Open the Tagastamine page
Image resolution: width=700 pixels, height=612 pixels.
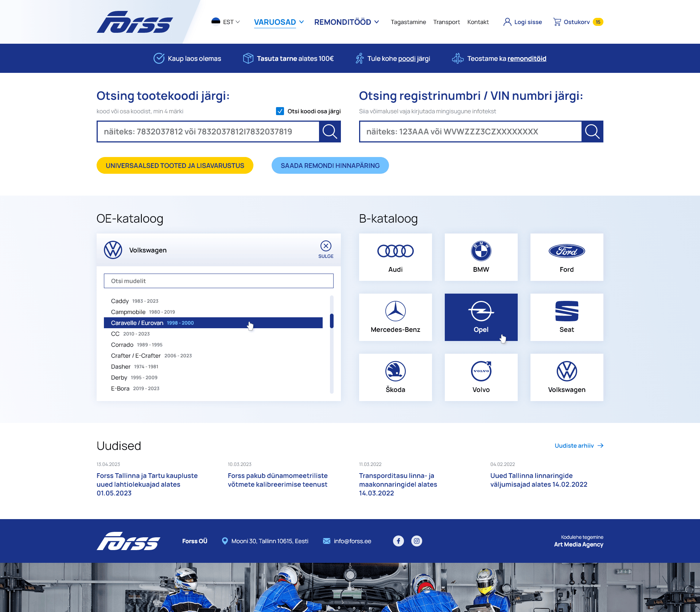tap(408, 22)
